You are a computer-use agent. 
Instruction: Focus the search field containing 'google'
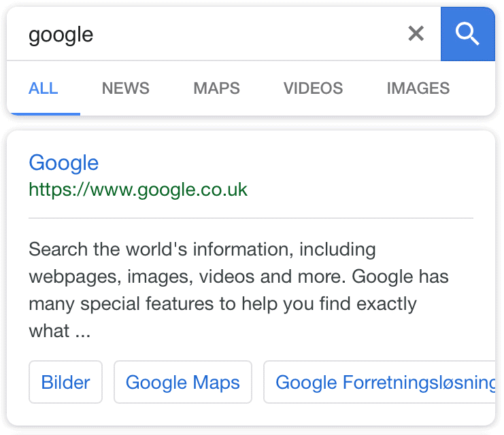click(205, 35)
